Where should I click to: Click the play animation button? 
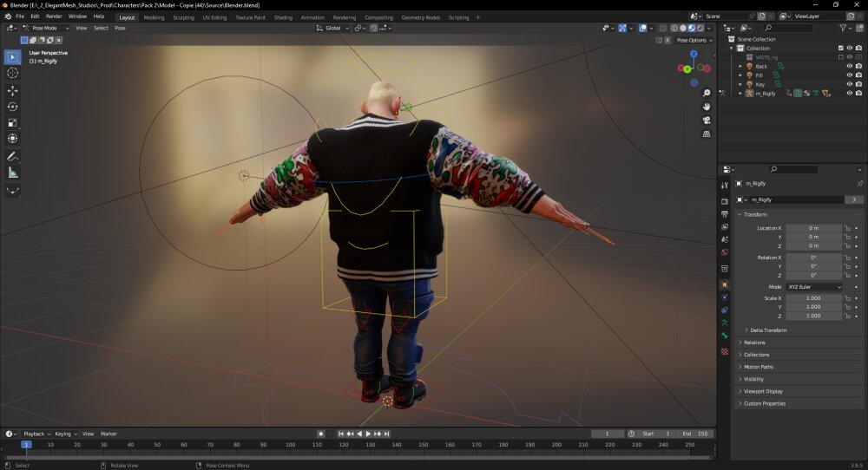click(368, 434)
